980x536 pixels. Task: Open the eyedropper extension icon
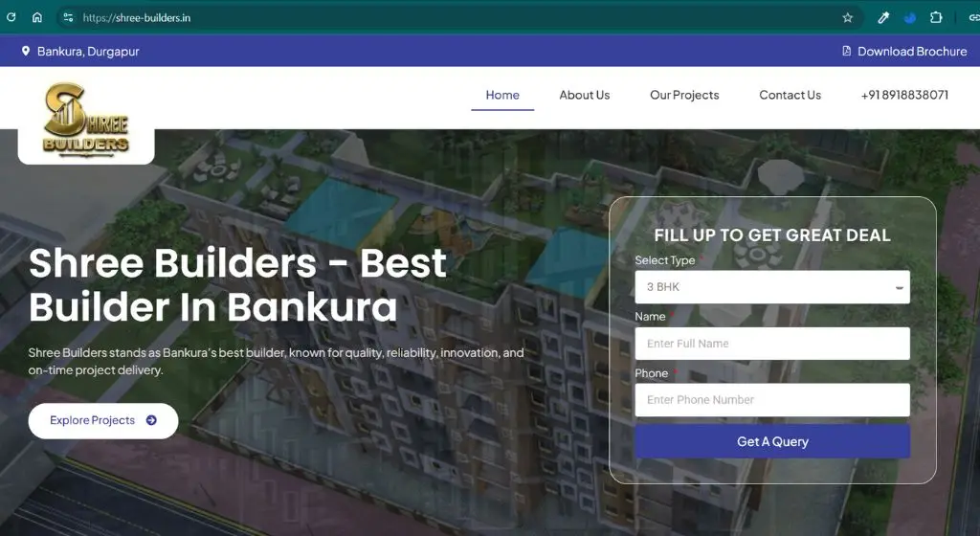pos(883,17)
